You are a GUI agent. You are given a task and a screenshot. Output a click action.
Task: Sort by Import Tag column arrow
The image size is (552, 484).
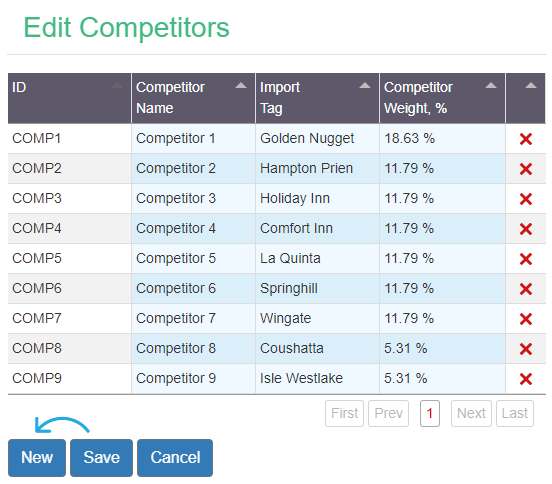pyautogui.click(x=365, y=85)
